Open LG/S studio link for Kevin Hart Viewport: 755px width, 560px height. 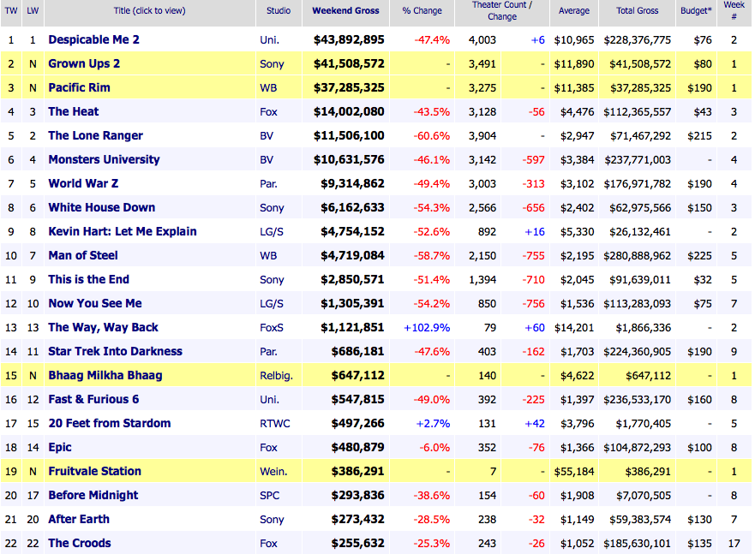click(272, 232)
